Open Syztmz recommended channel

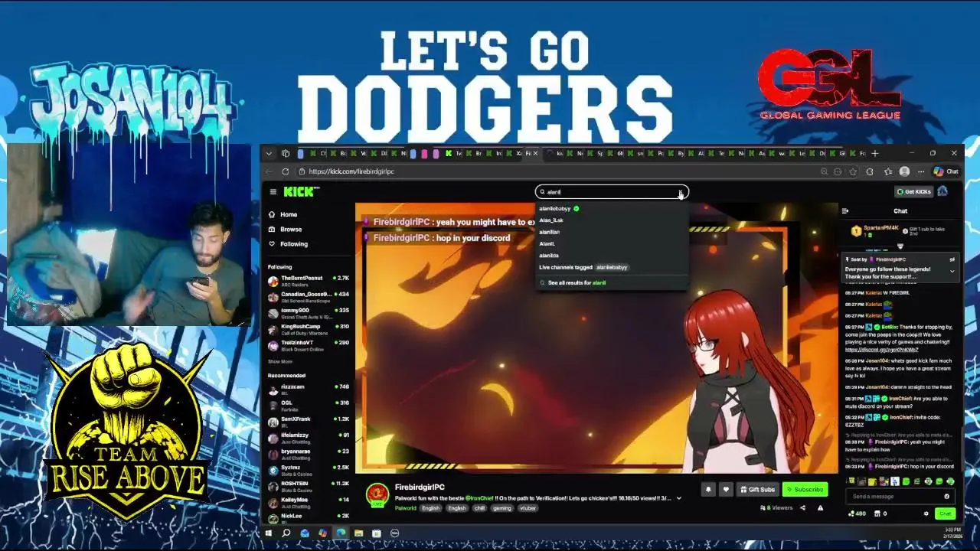coord(309,470)
